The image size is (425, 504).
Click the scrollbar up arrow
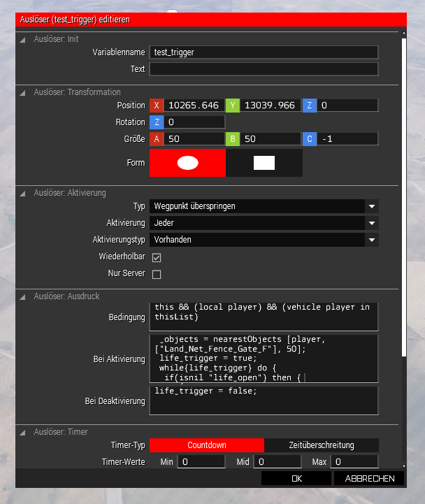[x=404, y=34]
